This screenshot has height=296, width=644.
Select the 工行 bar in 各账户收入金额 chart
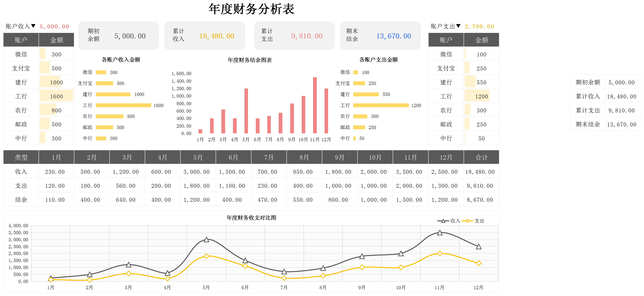point(123,105)
